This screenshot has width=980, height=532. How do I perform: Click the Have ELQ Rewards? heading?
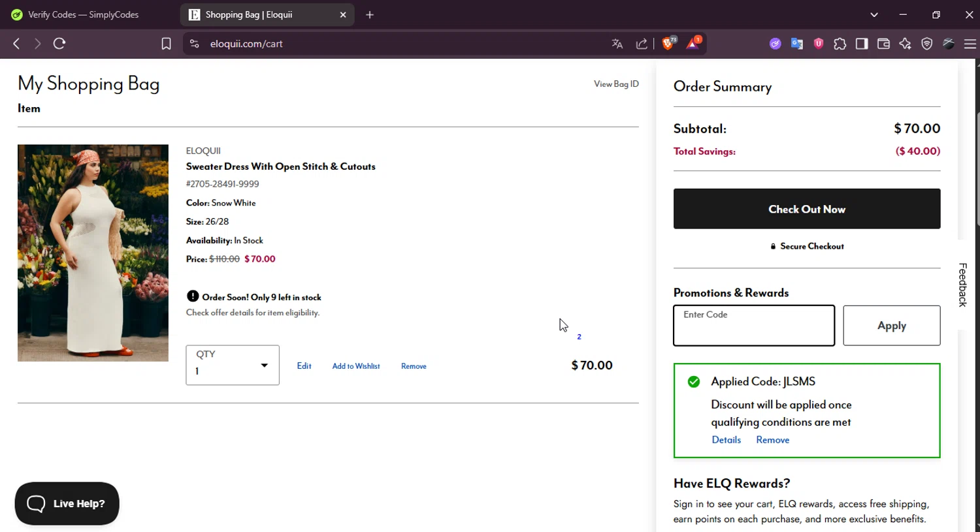pos(732,484)
